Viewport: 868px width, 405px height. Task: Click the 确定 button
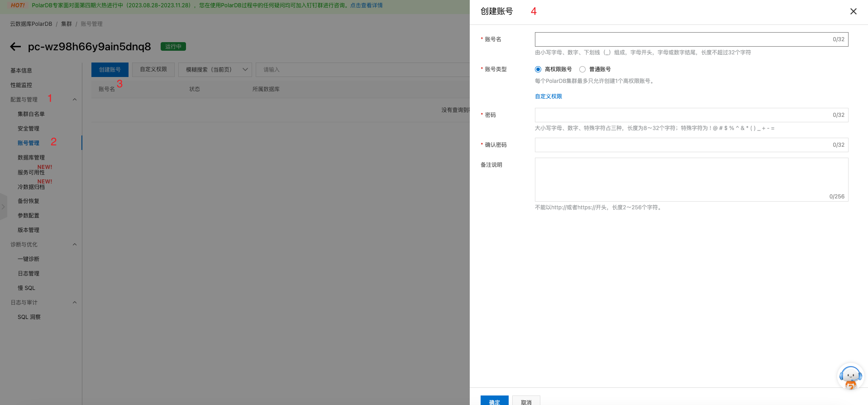pos(495,401)
